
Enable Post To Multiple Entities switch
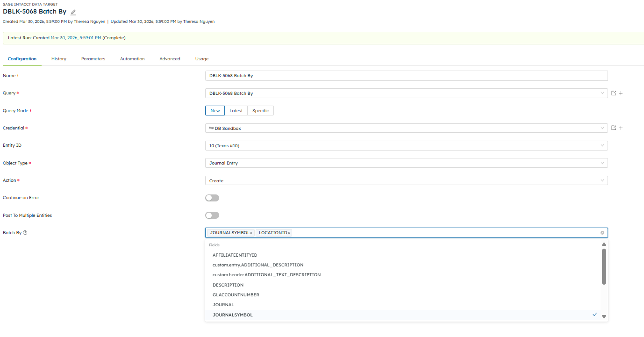(212, 215)
